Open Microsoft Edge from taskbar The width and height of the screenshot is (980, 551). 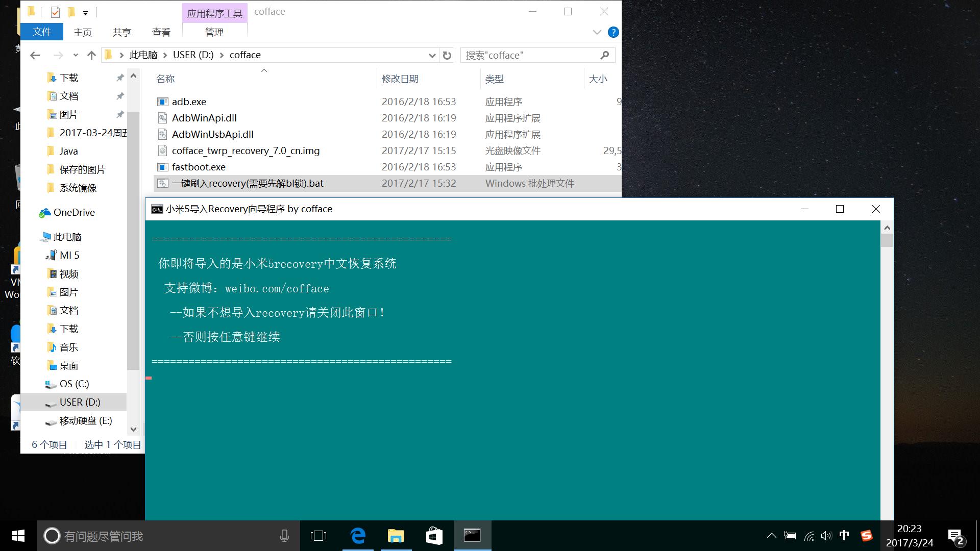[358, 536]
